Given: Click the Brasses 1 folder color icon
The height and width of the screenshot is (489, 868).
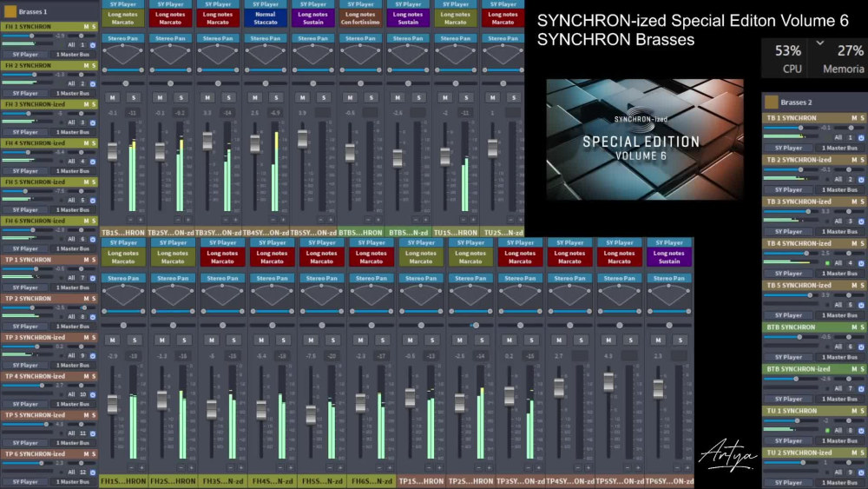Looking at the screenshot, I should point(10,11).
